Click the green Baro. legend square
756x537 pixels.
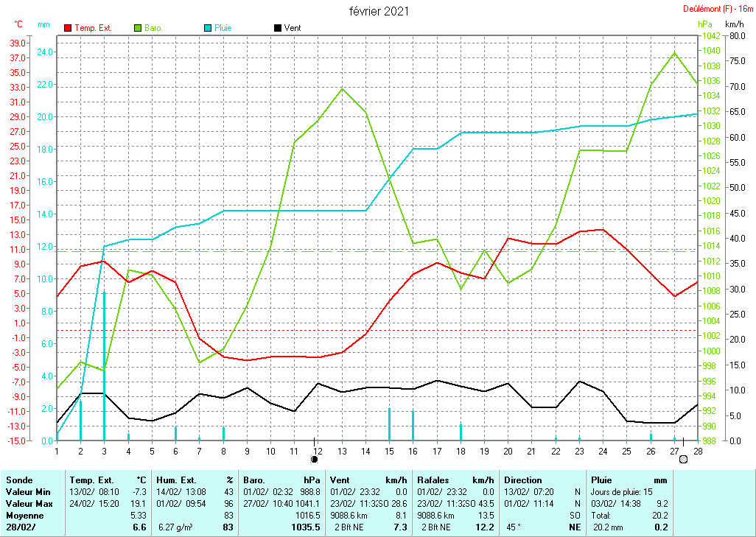pyautogui.click(x=138, y=28)
